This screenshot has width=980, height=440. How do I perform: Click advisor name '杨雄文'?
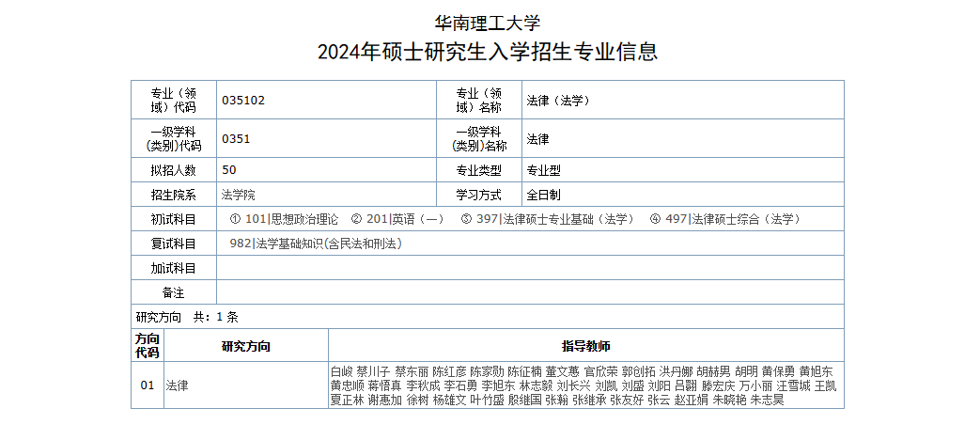coord(449,401)
